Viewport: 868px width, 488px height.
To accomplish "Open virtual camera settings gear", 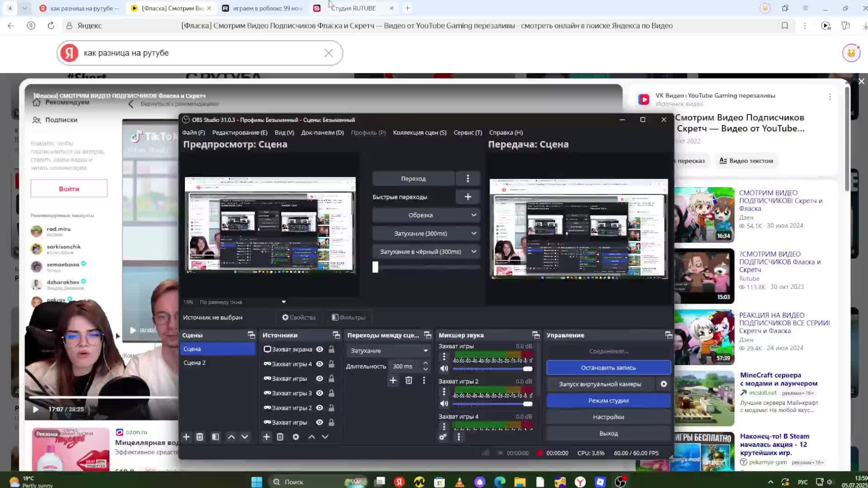I will [x=664, y=384].
